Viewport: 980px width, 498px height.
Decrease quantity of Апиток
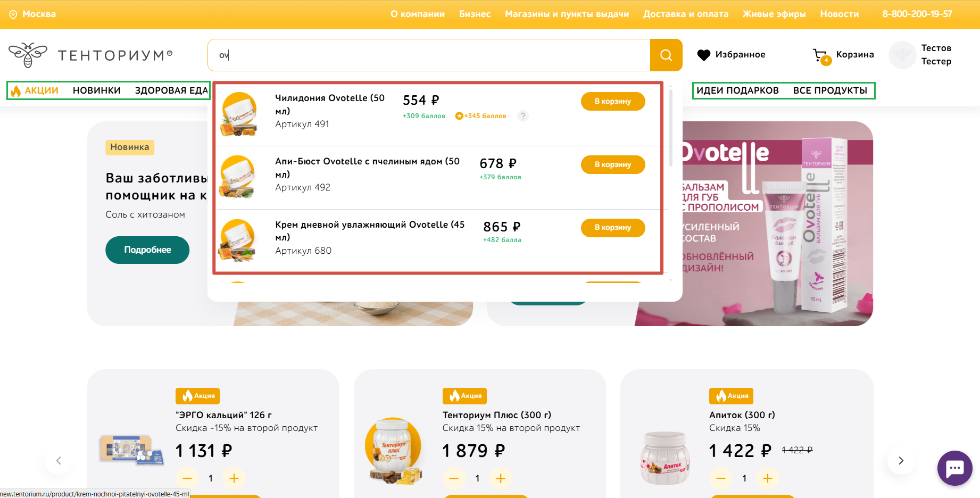(721, 478)
